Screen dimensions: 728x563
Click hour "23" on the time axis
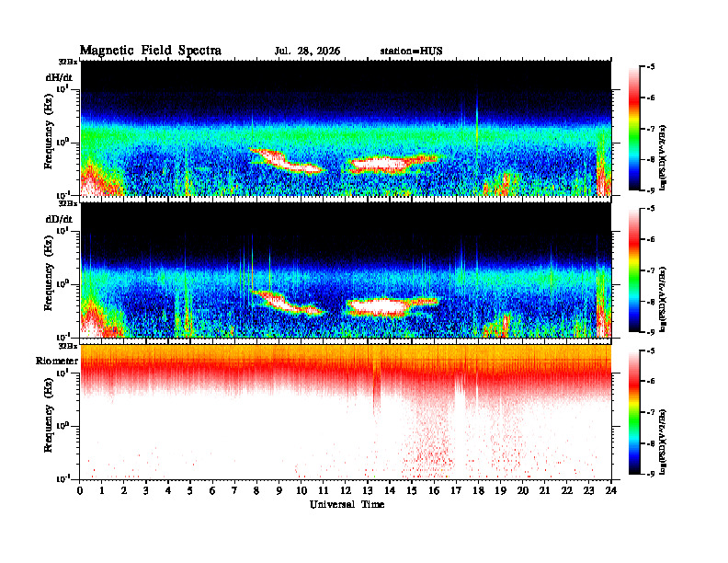(x=588, y=491)
